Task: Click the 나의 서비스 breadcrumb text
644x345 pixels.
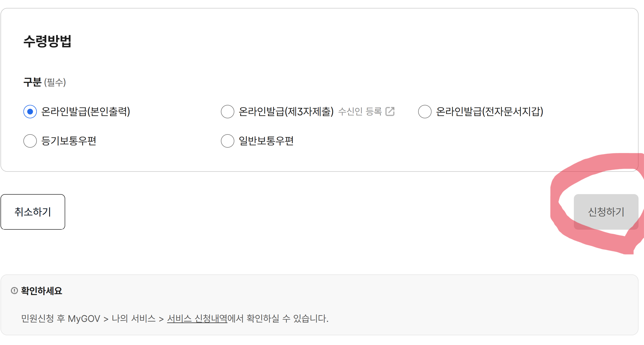Action: click(133, 318)
